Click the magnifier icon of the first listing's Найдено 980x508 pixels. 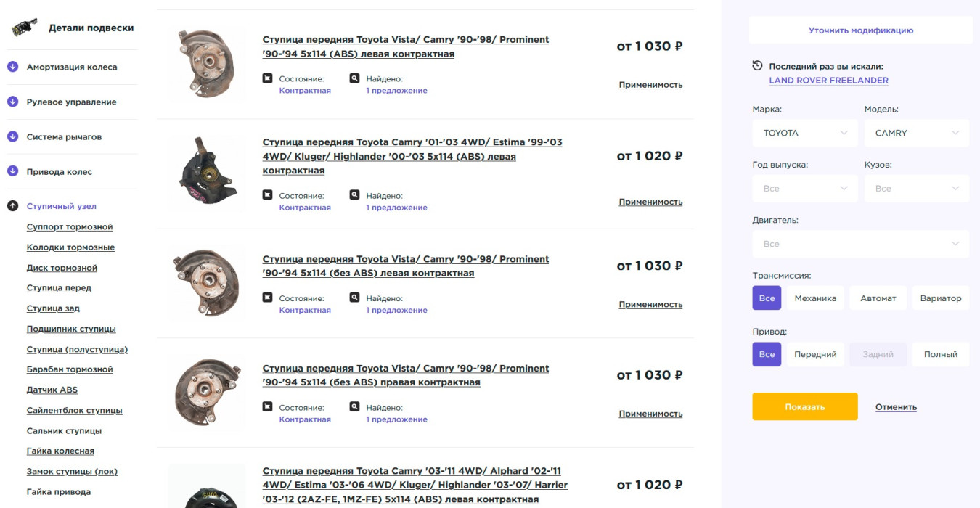pos(354,78)
